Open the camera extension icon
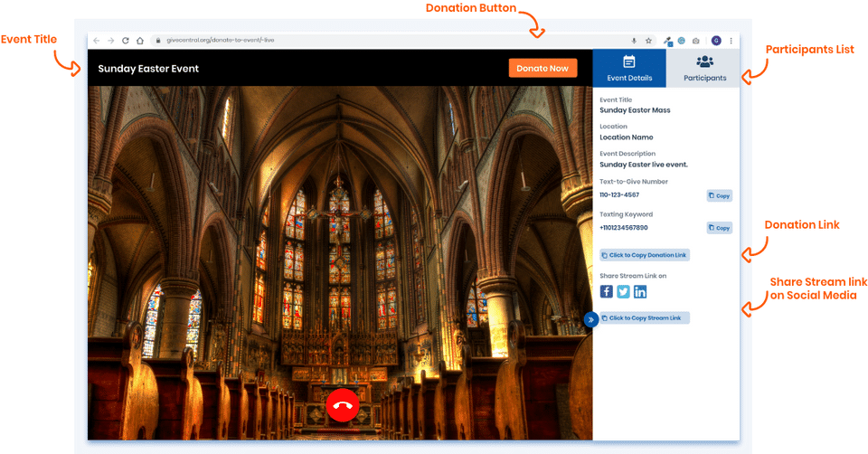868x454 pixels. pyautogui.click(x=696, y=41)
